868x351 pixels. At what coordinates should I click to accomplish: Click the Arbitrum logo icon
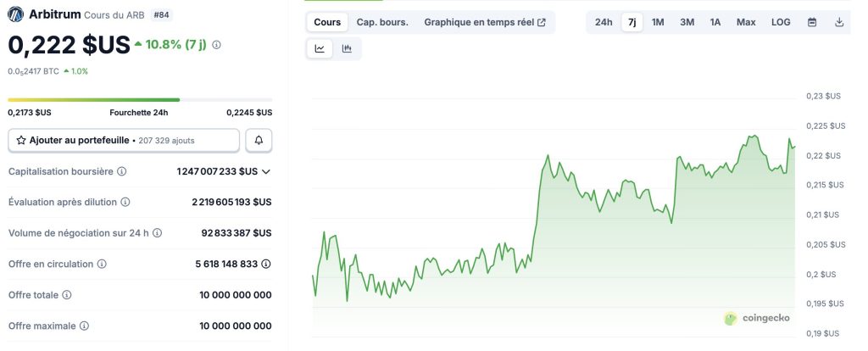click(x=15, y=14)
